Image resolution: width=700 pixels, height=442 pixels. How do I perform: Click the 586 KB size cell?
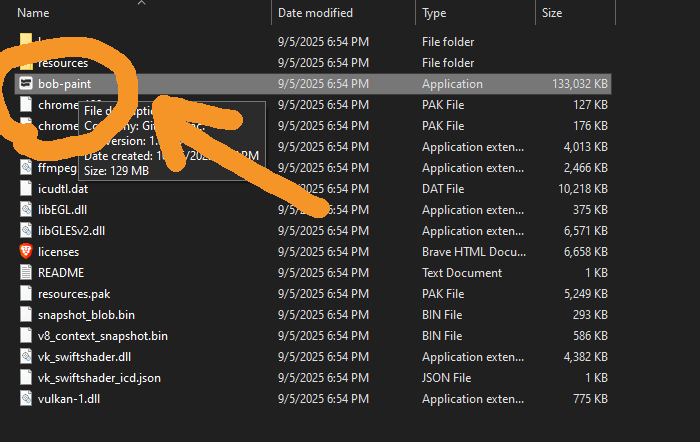pyautogui.click(x=590, y=336)
